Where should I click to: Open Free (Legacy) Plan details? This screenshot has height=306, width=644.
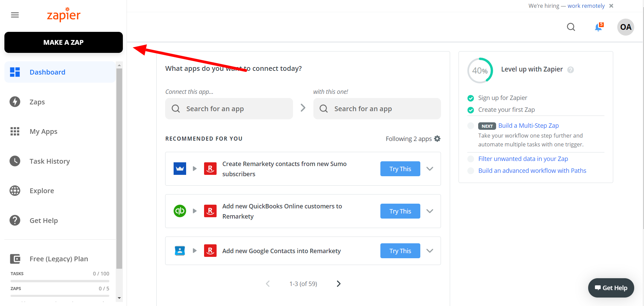pos(59,259)
